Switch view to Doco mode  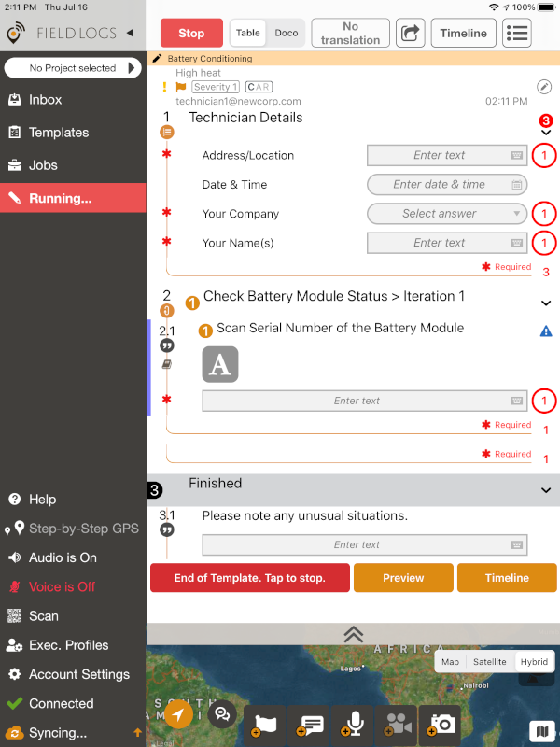pyautogui.click(x=287, y=33)
